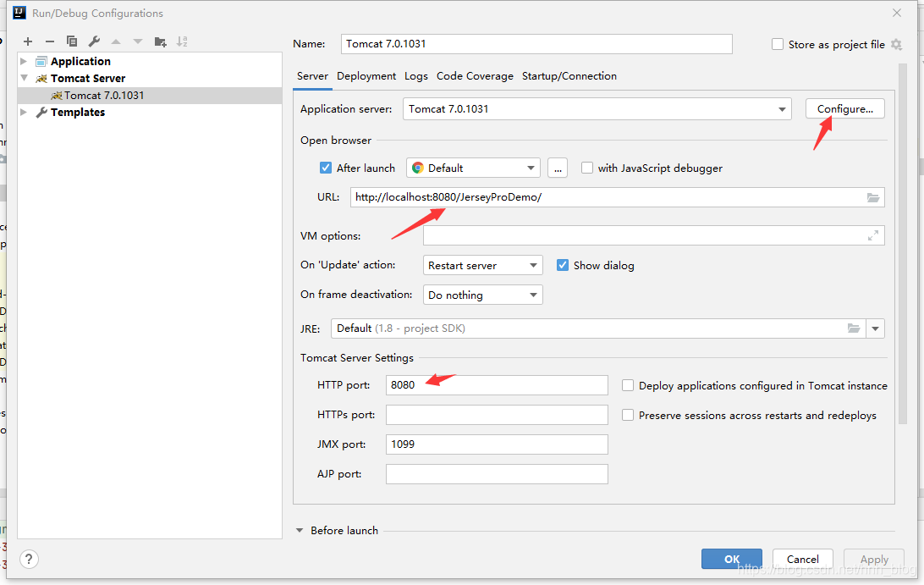Image resolution: width=924 pixels, height=585 pixels.
Task: Click the dialog vertical scrollbar
Action: (902, 244)
